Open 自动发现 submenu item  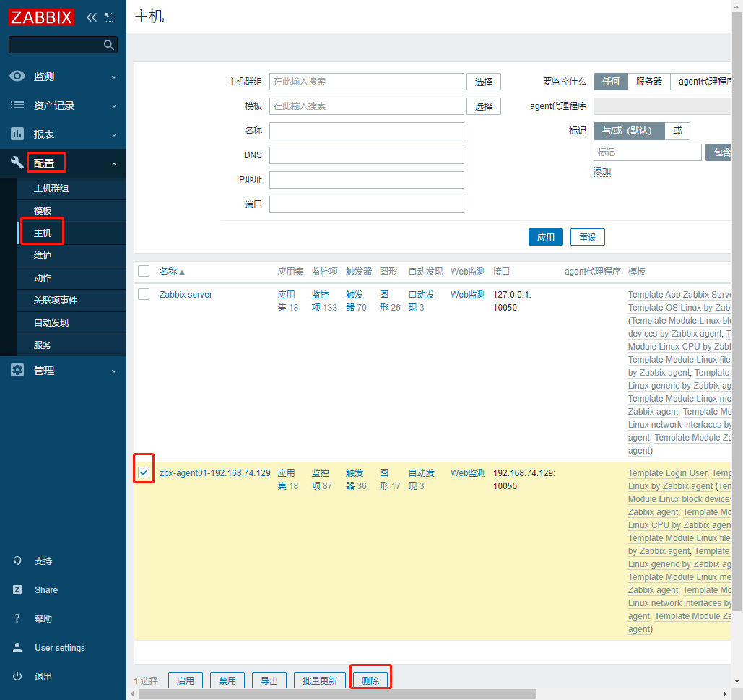coord(71,323)
